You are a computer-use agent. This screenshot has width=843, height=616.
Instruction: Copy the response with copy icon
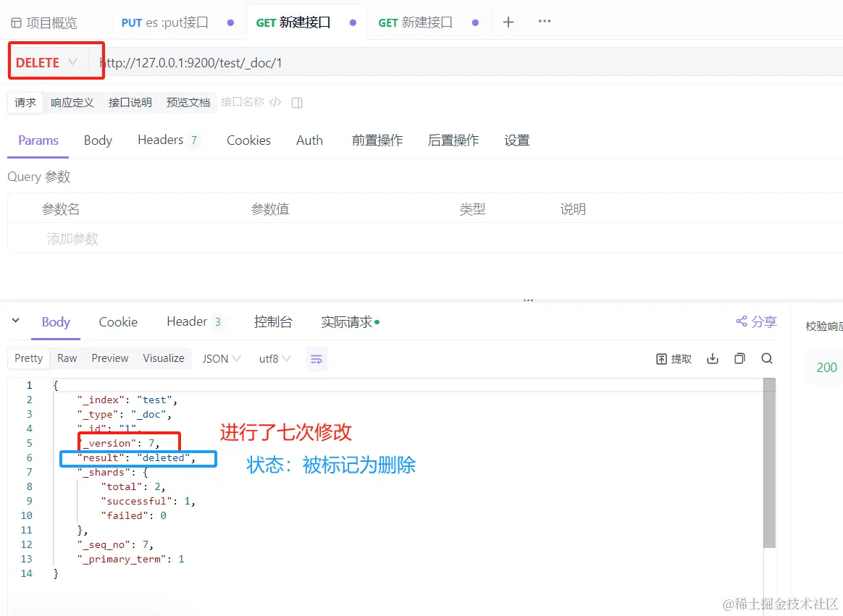coord(739,358)
